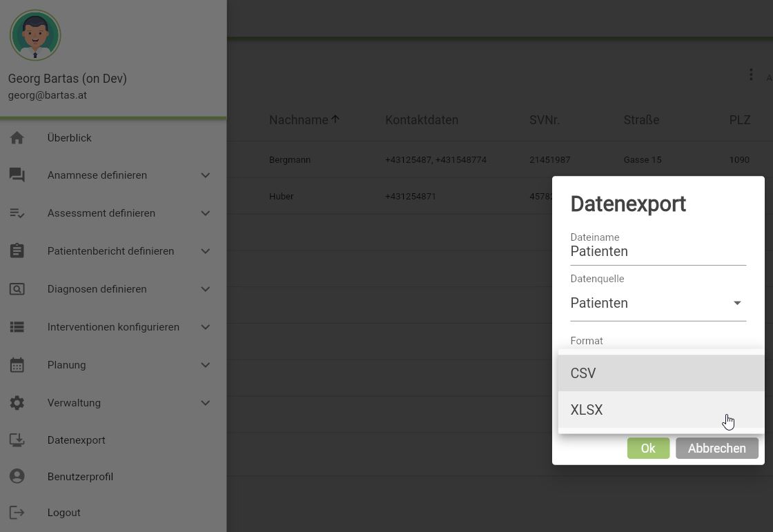
Task: Click the list icon for Interventionen konfigurieren
Action: pyautogui.click(x=17, y=327)
